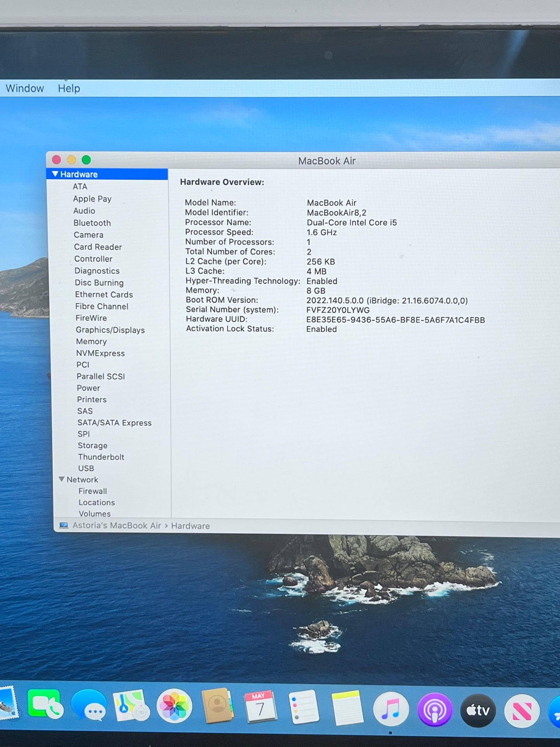The height and width of the screenshot is (747, 560).
Task: Select Parallel SCSI in the sidebar
Action: click(x=101, y=376)
